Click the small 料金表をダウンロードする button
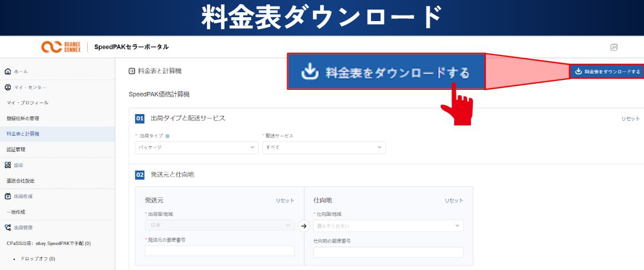644x270 pixels. pos(607,72)
